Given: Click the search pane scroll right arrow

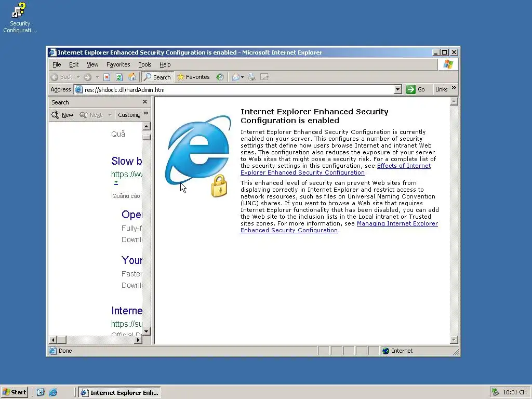Looking at the screenshot, I should point(138,340).
